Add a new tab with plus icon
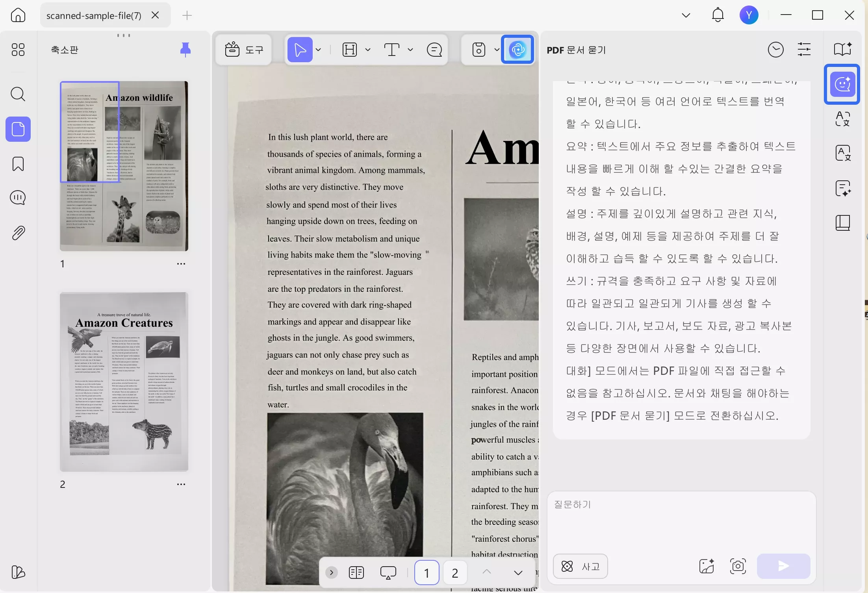 point(187,15)
